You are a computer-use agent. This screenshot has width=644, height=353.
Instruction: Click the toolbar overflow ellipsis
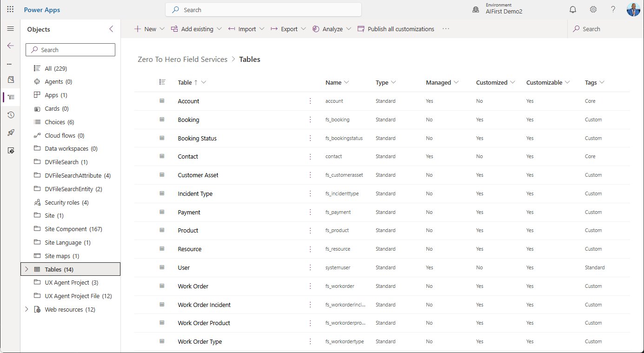[446, 29]
